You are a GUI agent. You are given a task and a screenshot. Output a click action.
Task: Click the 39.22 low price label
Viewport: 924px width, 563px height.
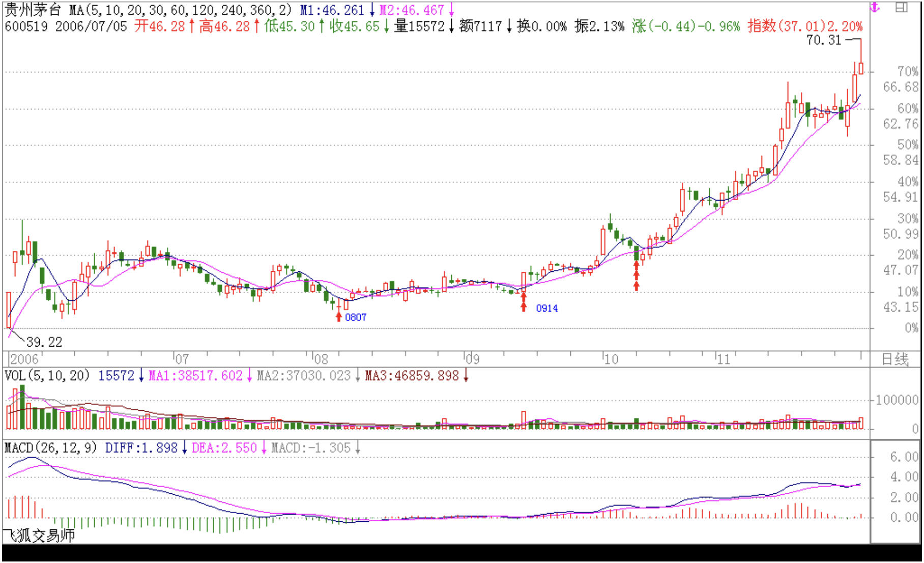(x=44, y=342)
